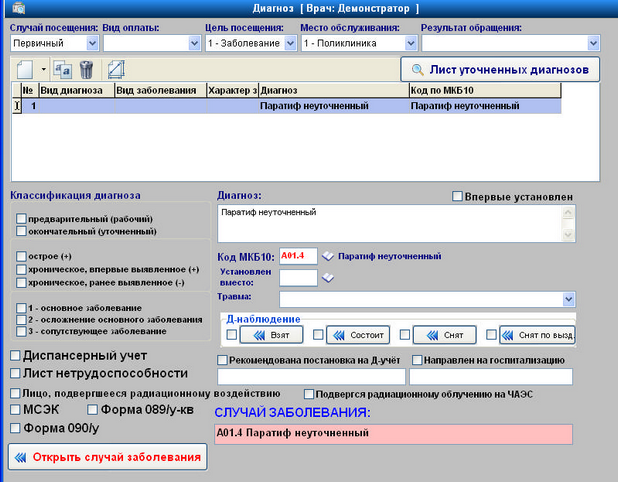This screenshot has width=618, height=482.
Task: Click row selector marker of table row 1
Action: tap(17, 106)
